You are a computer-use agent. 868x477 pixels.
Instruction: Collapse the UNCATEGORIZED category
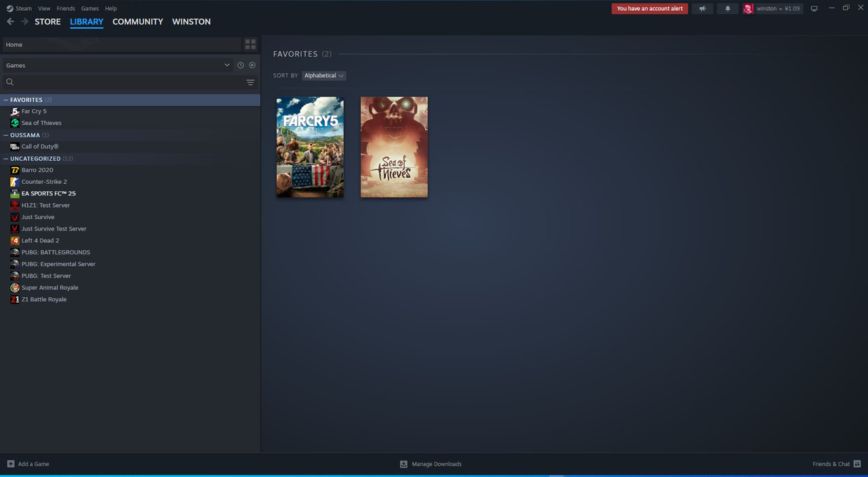tap(6, 159)
